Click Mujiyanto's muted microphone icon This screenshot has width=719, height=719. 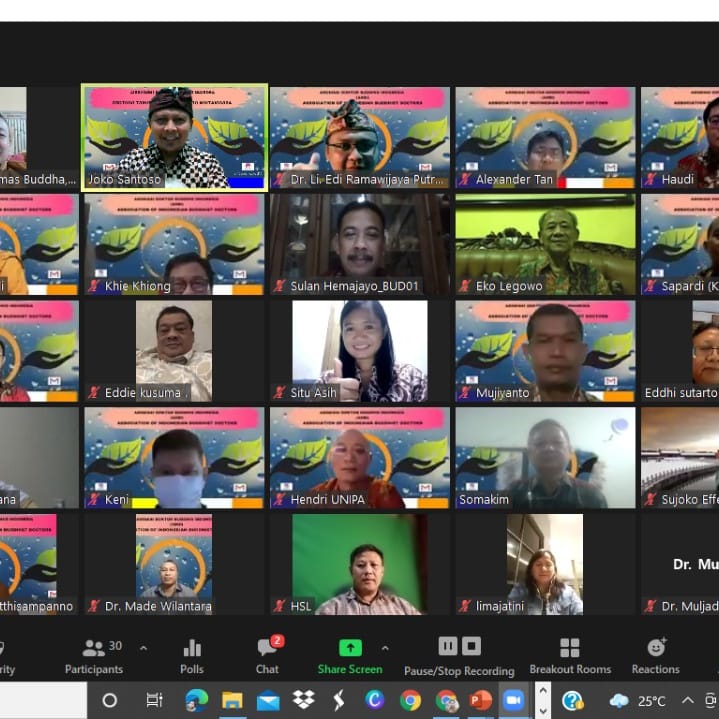[465, 393]
